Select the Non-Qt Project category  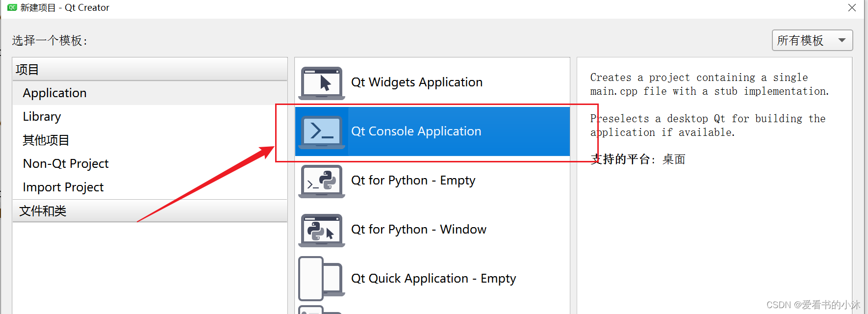tap(150, 163)
